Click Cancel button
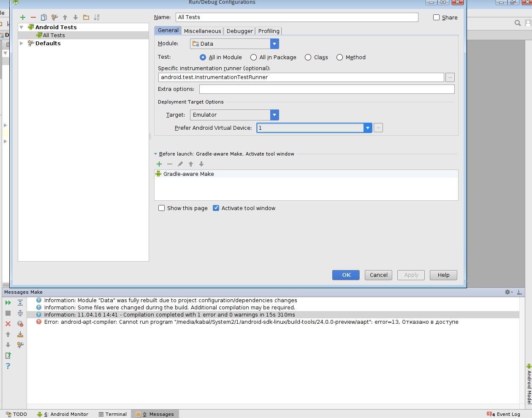Viewport: 532px width, 418px height. [x=379, y=275]
